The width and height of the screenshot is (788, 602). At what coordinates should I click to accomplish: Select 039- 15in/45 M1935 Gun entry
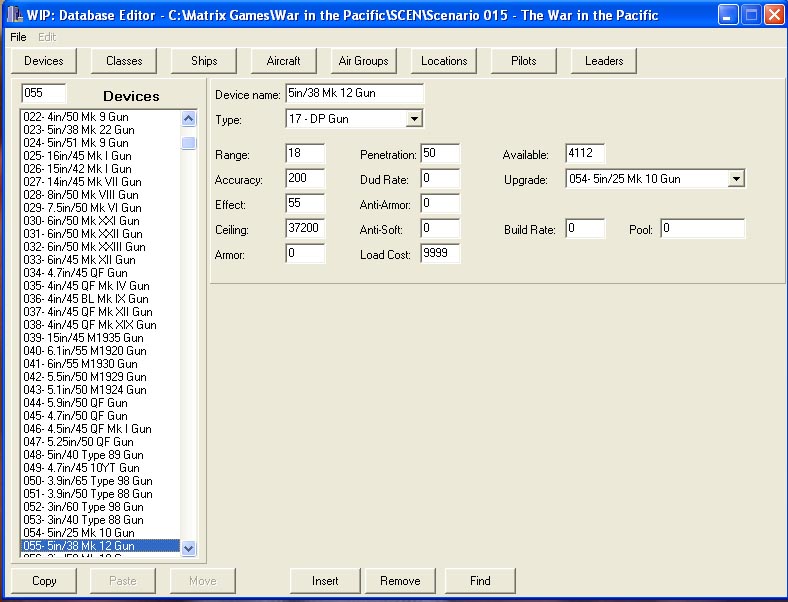click(84, 338)
